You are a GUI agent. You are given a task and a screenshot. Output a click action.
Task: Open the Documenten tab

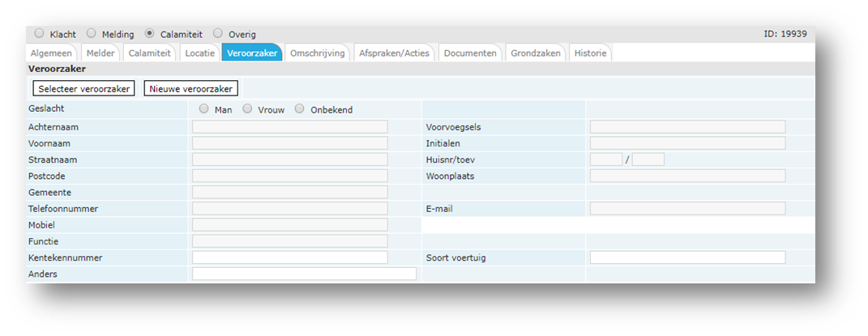(x=470, y=53)
